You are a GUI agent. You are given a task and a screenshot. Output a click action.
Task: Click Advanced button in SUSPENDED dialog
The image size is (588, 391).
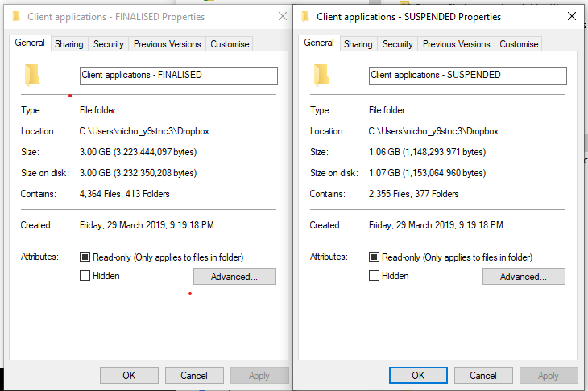click(x=524, y=277)
